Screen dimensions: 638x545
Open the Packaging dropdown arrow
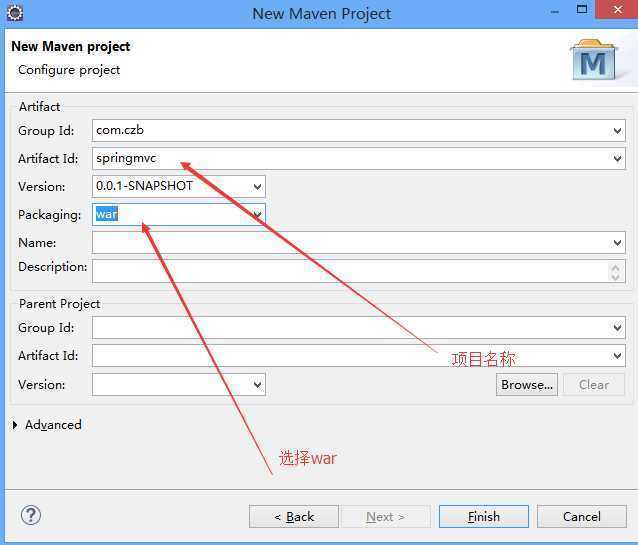[x=257, y=214]
